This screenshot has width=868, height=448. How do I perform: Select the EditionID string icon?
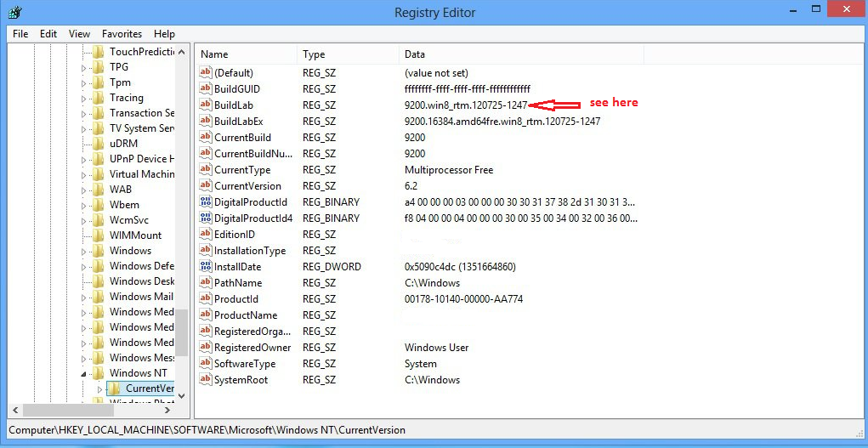(x=206, y=235)
